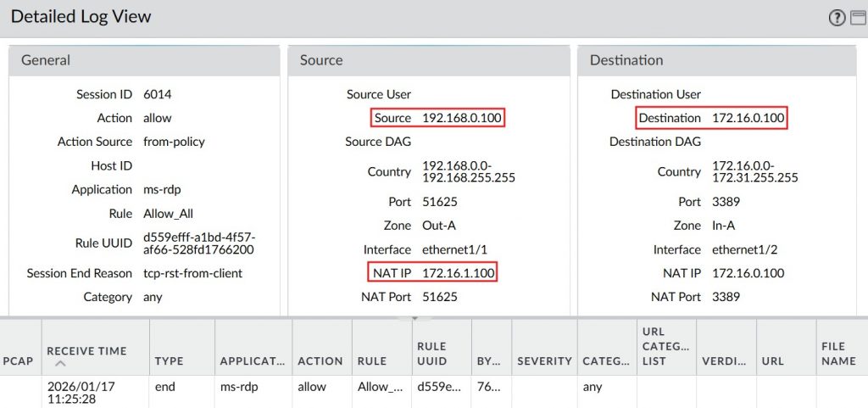
Task: Click the sort arrow under Receive Time
Action: coord(58,364)
